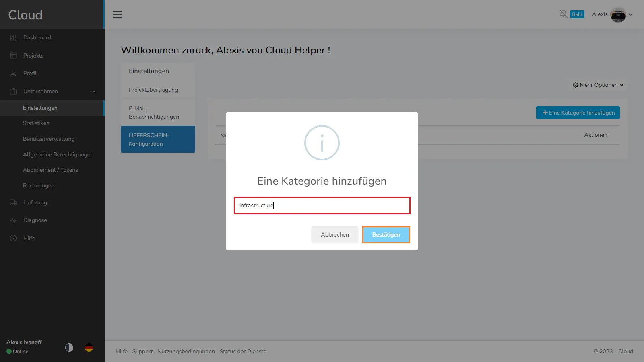Select the LIEFERSCHEIN-Konfiguration tab
The height and width of the screenshot is (362, 644).
(158, 140)
